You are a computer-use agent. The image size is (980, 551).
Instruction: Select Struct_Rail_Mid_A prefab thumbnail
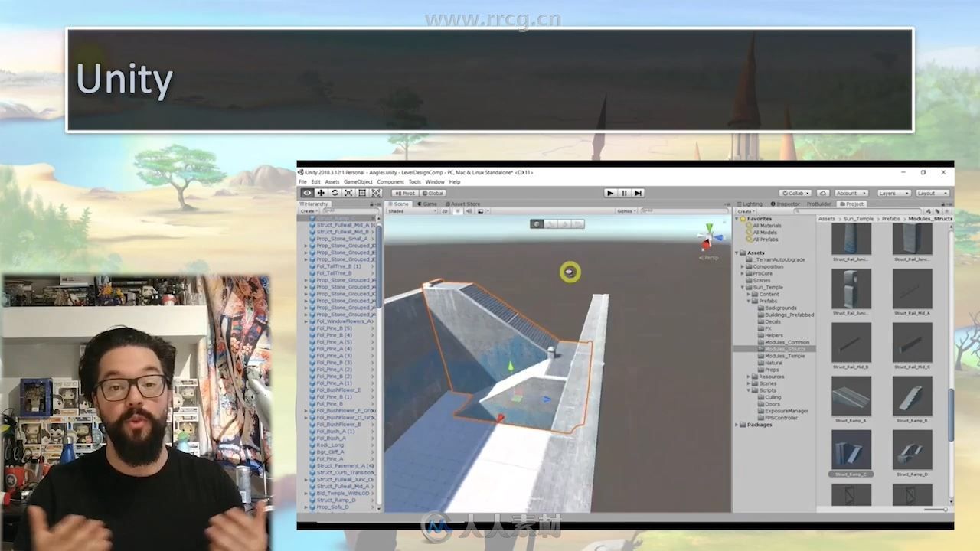(912, 289)
